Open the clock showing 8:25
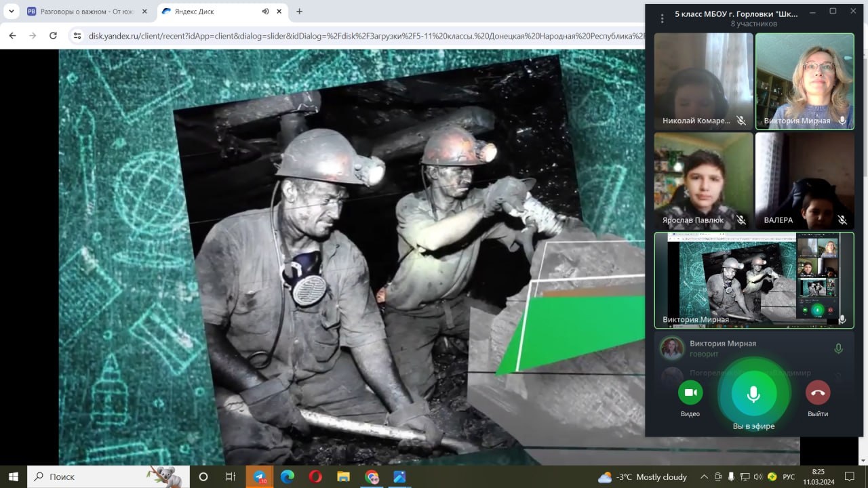Image resolution: width=868 pixels, height=488 pixels. [818, 476]
